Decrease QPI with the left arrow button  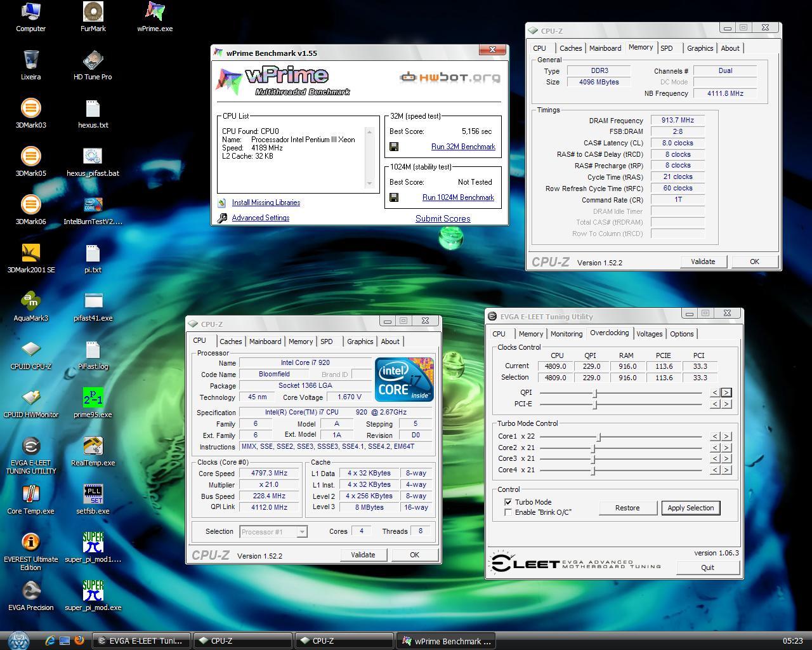715,393
